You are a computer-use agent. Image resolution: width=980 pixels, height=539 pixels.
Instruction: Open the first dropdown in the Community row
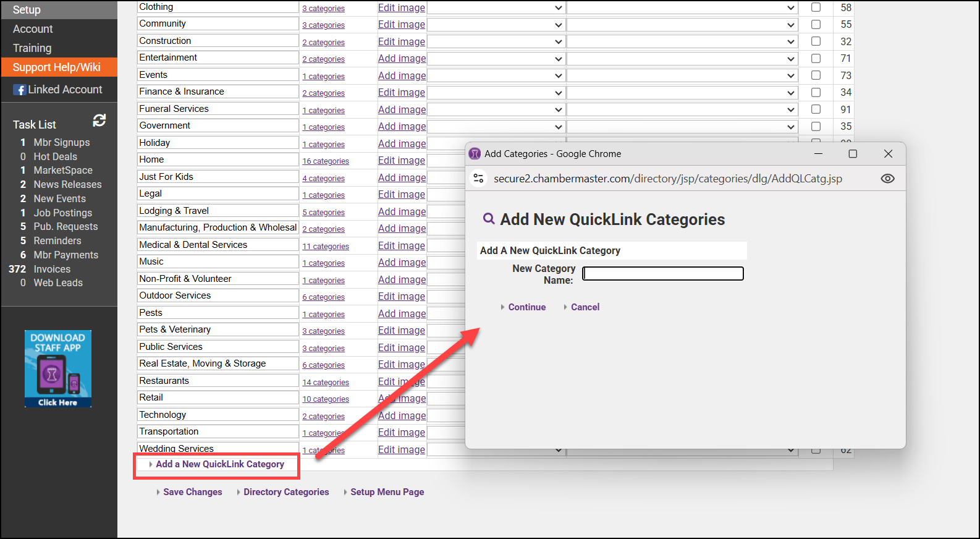tap(496, 25)
